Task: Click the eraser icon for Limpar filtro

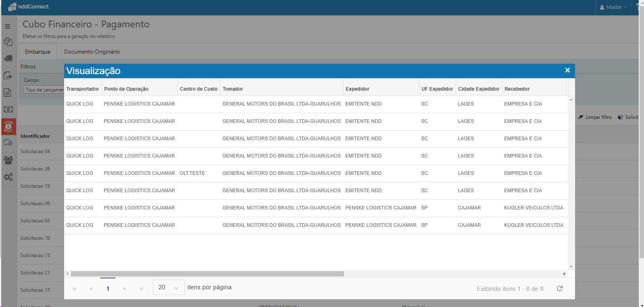Action: click(581, 117)
